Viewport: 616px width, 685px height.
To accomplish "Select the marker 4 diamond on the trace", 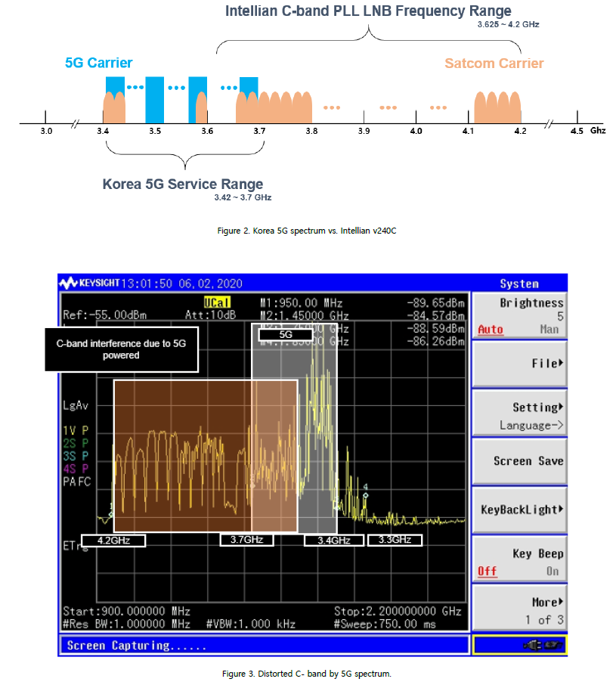I will pyautogui.click(x=365, y=495).
